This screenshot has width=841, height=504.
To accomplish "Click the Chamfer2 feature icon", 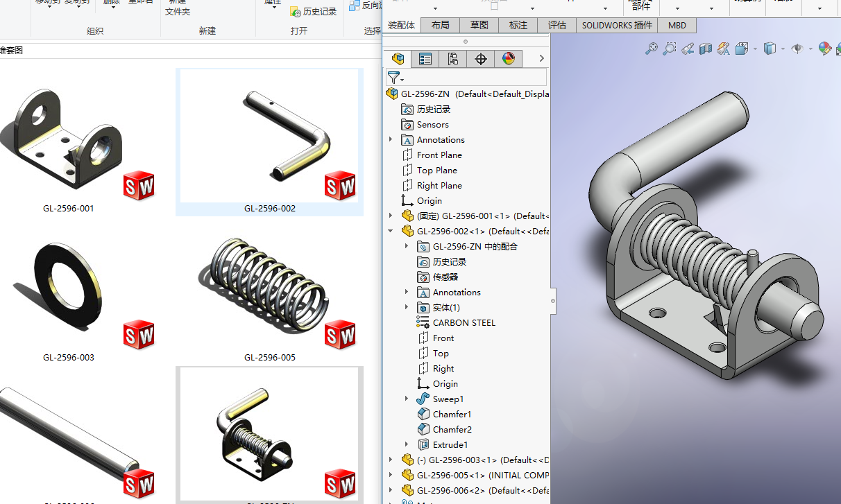I will coord(423,429).
